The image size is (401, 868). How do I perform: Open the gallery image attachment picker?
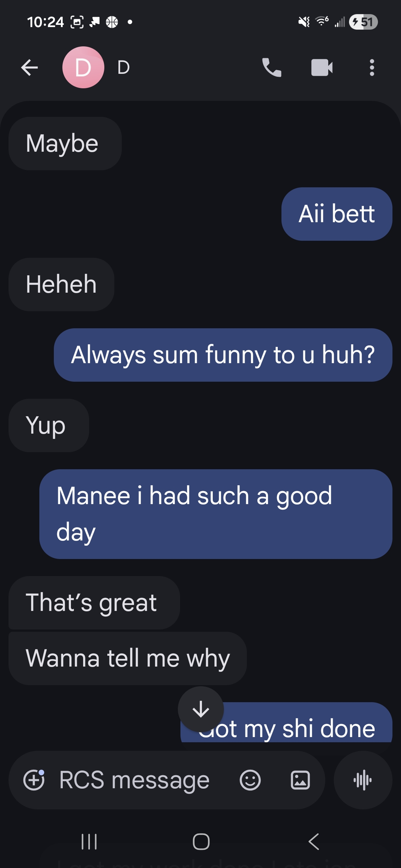(x=300, y=780)
